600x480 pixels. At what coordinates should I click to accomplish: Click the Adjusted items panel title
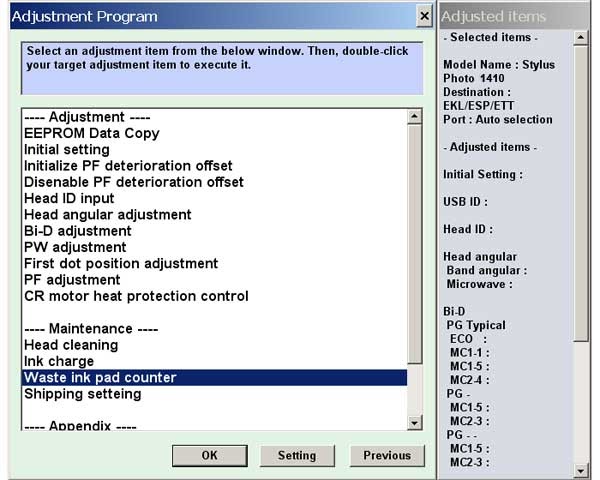click(x=494, y=16)
